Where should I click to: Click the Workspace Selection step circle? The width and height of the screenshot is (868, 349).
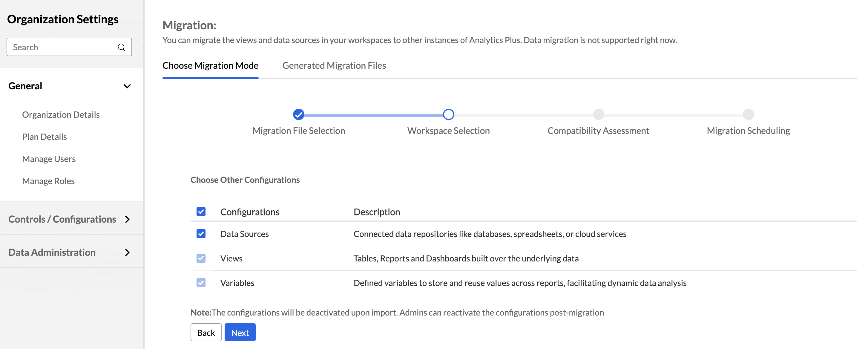(x=448, y=115)
